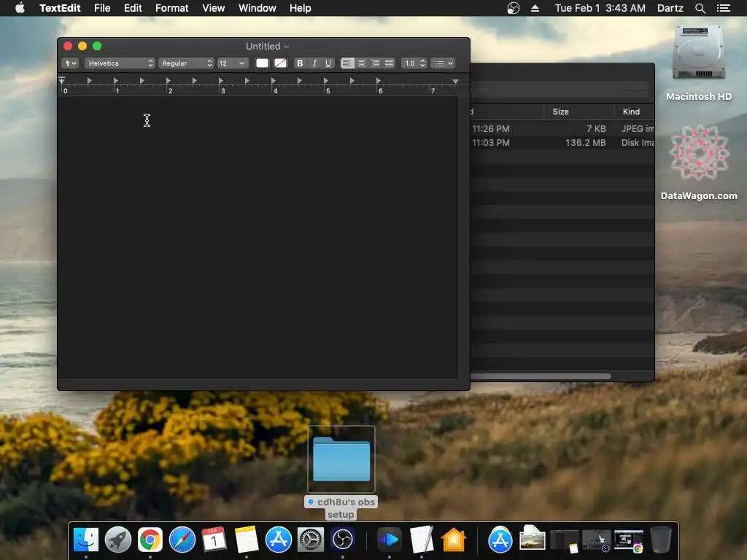Screen dimensions: 747x560
Task: Open the font size 12 combo box
Action: [x=232, y=63]
